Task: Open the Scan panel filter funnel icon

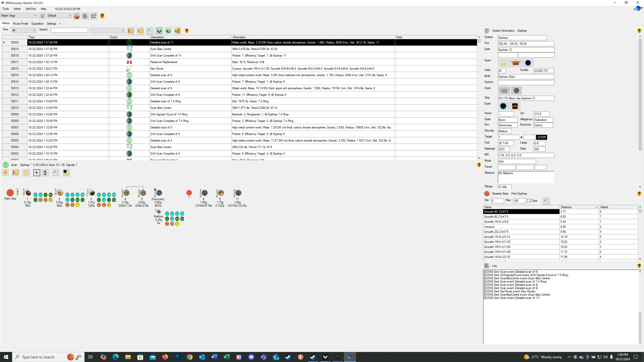Action: [x=16, y=173]
